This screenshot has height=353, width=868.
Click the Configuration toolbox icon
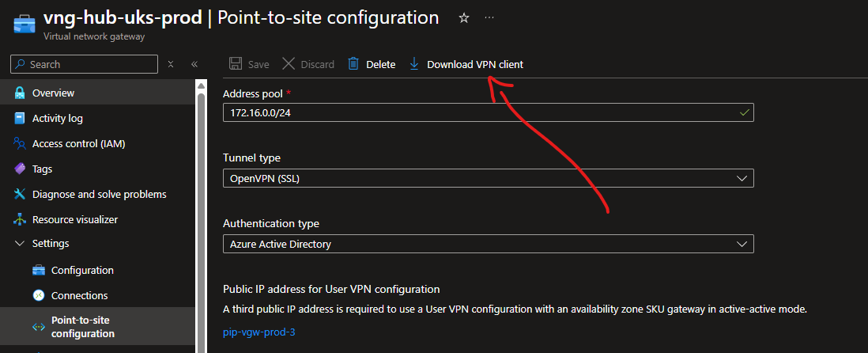click(39, 271)
